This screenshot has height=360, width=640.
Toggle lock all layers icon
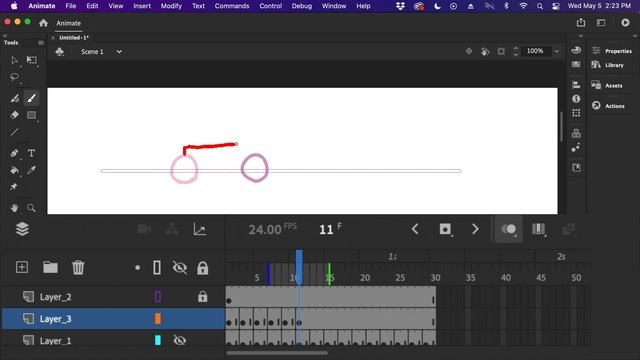pyautogui.click(x=202, y=268)
